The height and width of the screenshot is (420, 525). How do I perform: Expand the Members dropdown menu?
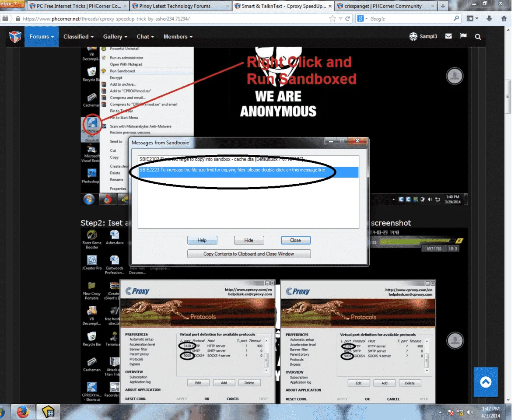(x=178, y=37)
